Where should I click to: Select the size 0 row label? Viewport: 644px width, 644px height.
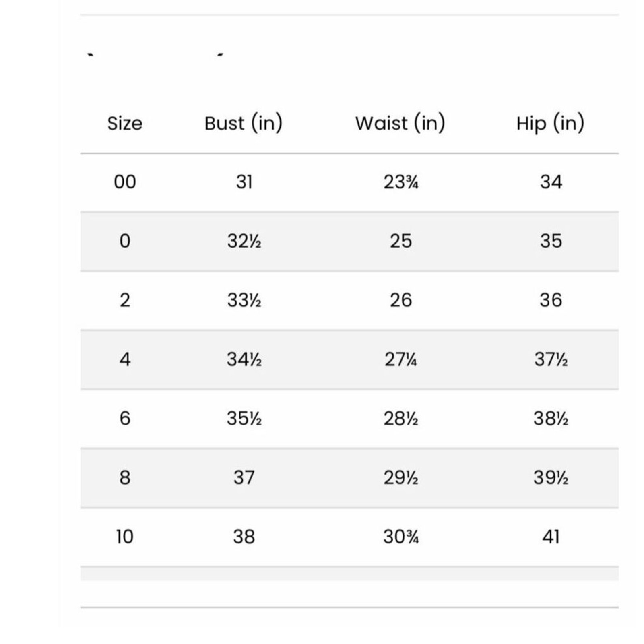click(125, 241)
